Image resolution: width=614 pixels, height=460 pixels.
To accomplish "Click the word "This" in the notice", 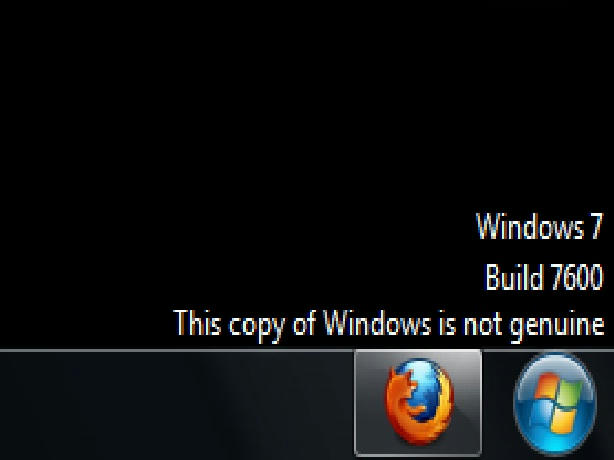I will pos(197,323).
